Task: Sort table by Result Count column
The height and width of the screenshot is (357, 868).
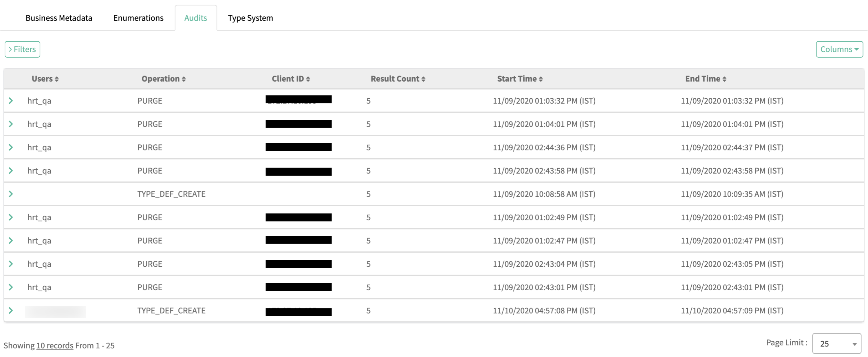Action: [398, 79]
